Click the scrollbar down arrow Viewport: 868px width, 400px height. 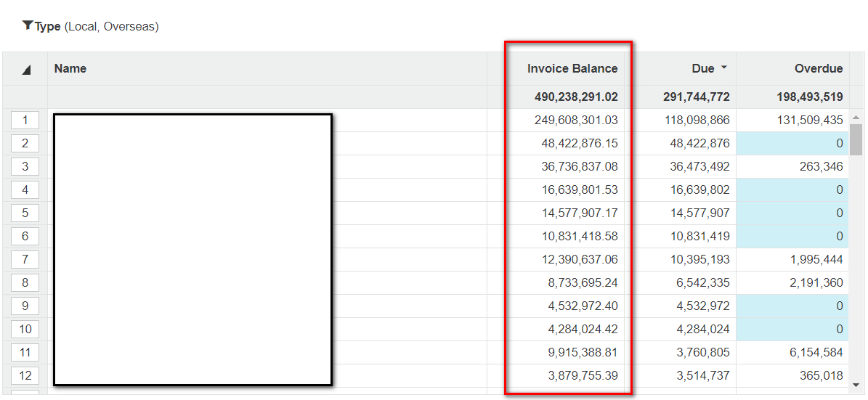856,385
